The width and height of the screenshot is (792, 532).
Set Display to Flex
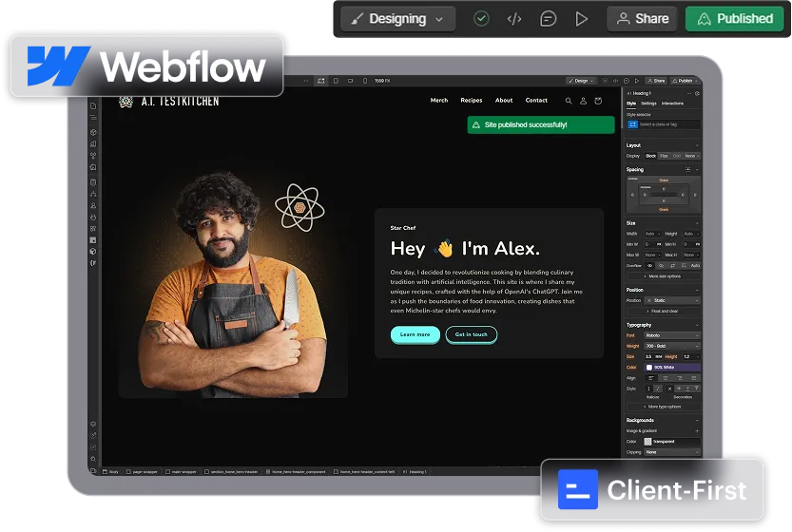[x=665, y=156]
